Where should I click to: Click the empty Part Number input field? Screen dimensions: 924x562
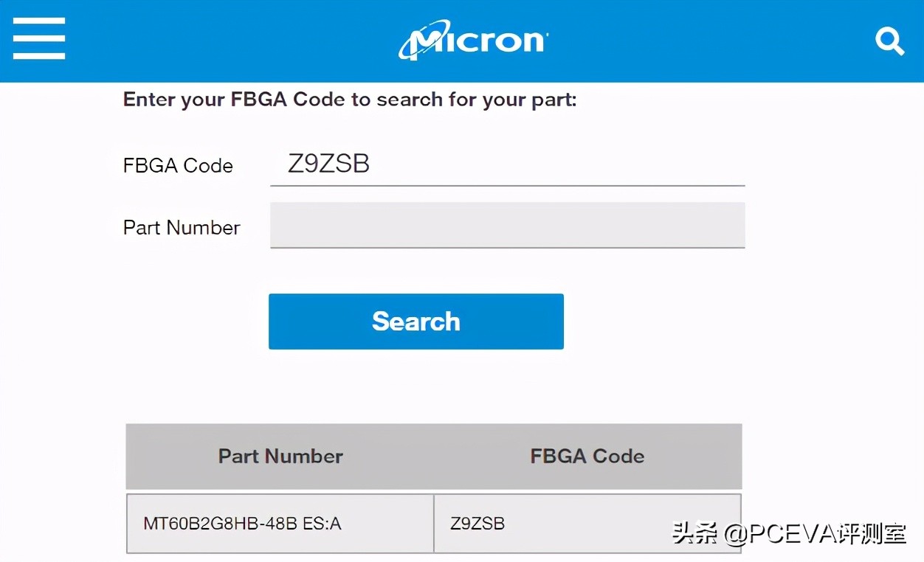[507, 225]
